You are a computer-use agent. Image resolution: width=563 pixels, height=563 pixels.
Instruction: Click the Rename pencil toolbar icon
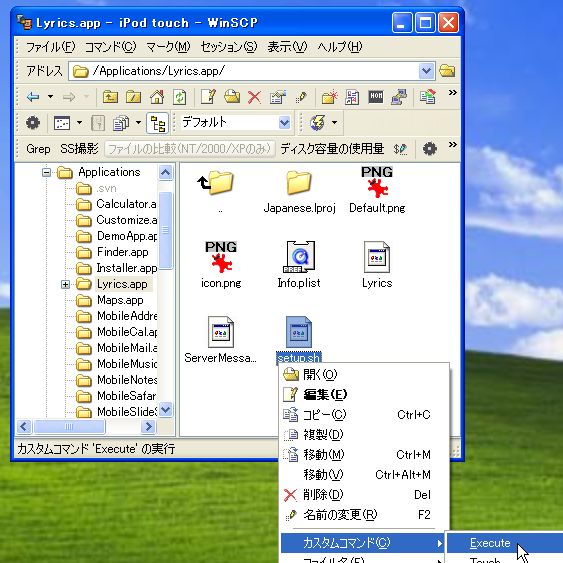tap(301, 97)
